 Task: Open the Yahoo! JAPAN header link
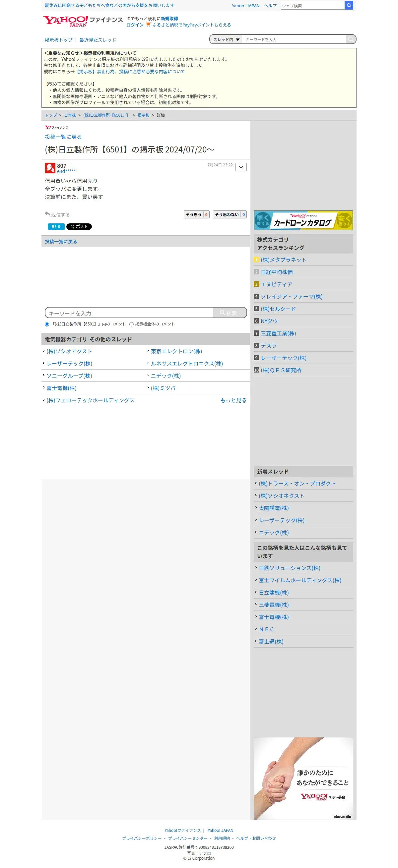pos(245,6)
